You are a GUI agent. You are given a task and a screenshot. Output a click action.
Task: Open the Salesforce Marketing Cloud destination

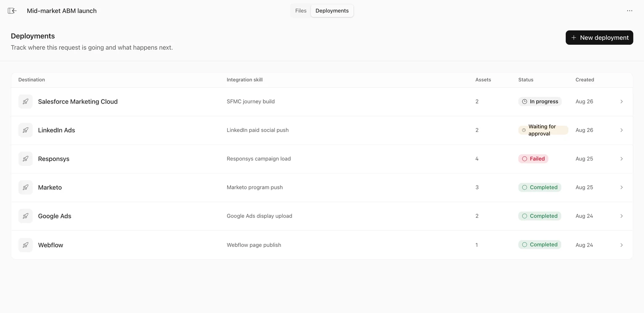pos(78,101)
